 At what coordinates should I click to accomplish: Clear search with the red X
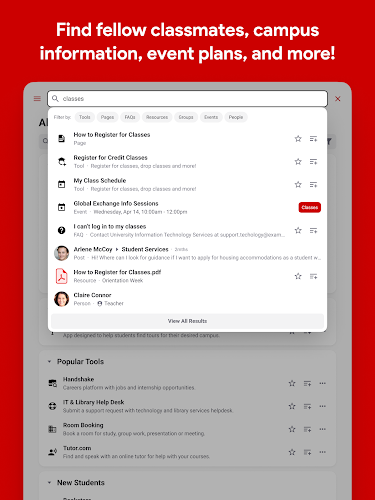[x=338, y=99]
